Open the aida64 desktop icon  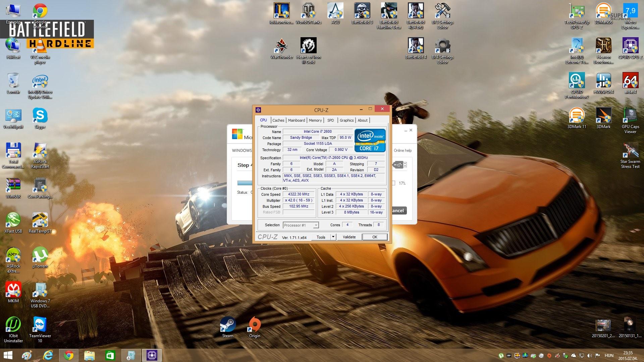tap(631, 83)
